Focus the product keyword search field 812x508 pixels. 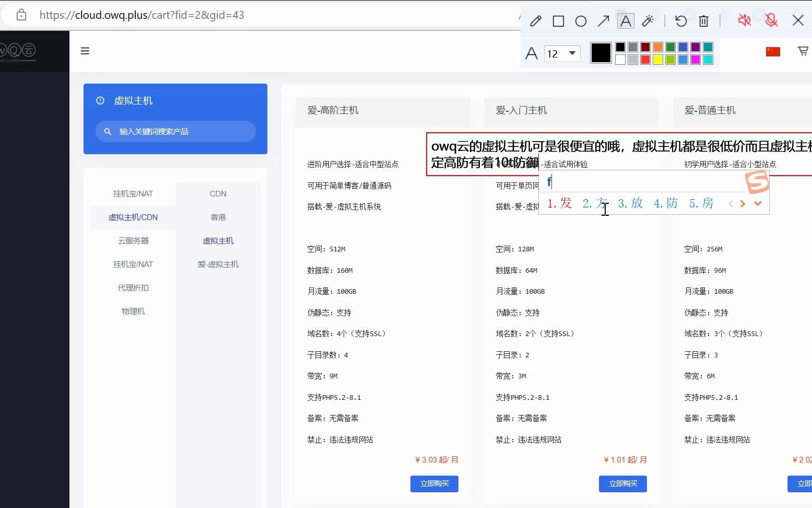point(175,132)
